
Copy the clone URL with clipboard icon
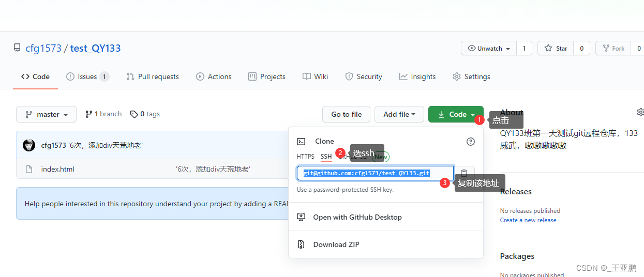tap(464, 173)
